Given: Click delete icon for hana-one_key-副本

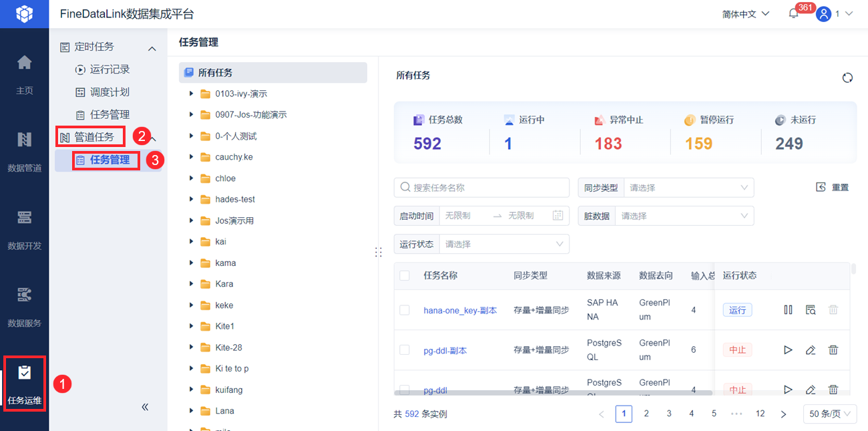Looking at the screenshot, I should coord(833,309).
